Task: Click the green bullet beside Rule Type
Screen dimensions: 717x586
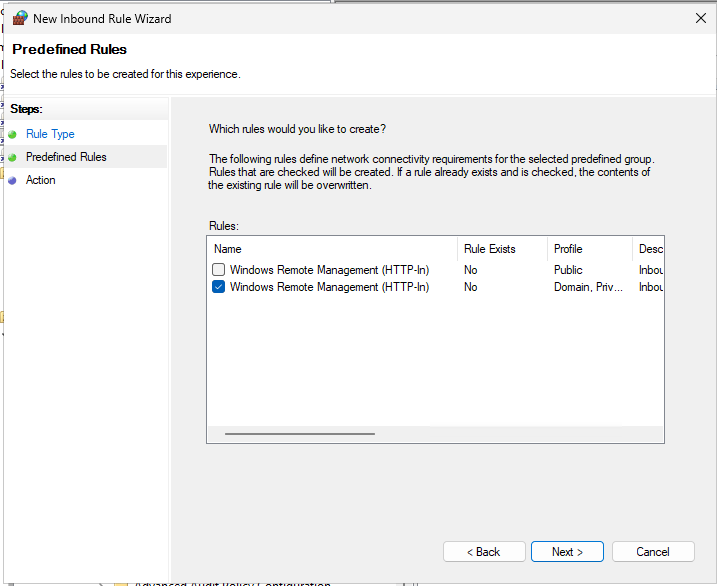Action: tap(12, 134)
